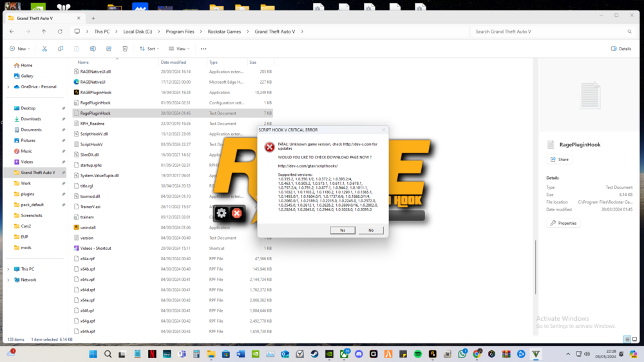Open the View dropdown menu
Viewport: 644px width, 362px height.
click(179, 48)
